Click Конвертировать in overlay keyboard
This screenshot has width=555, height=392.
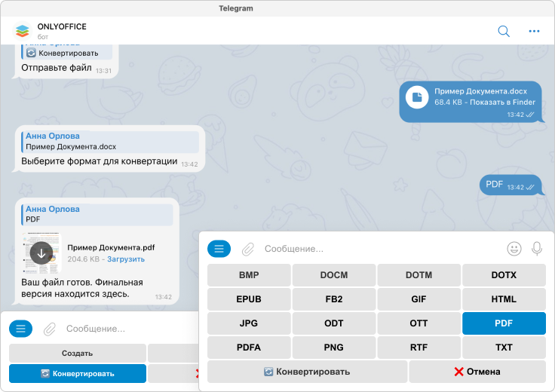click(307, 372)
